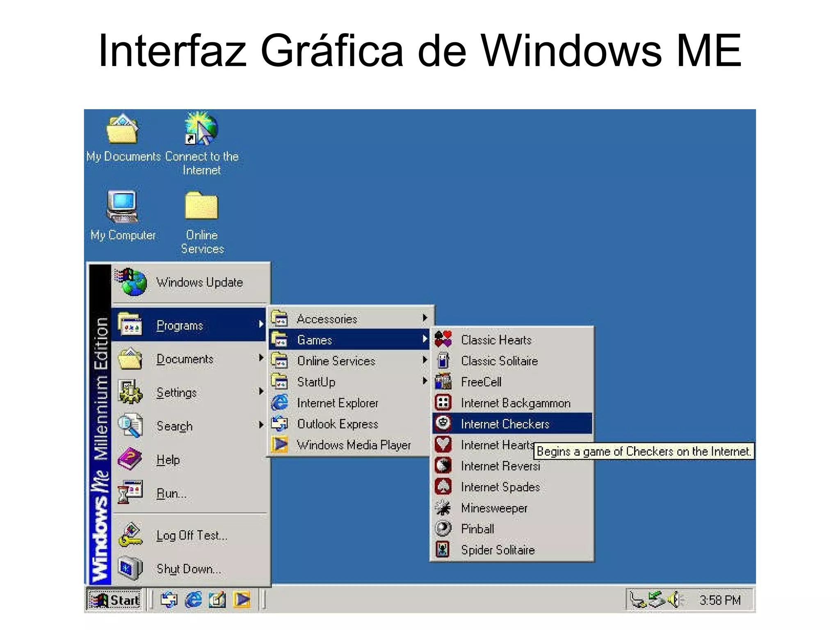
Task: Click the Settings control panel icon
Action: [130, 392]
